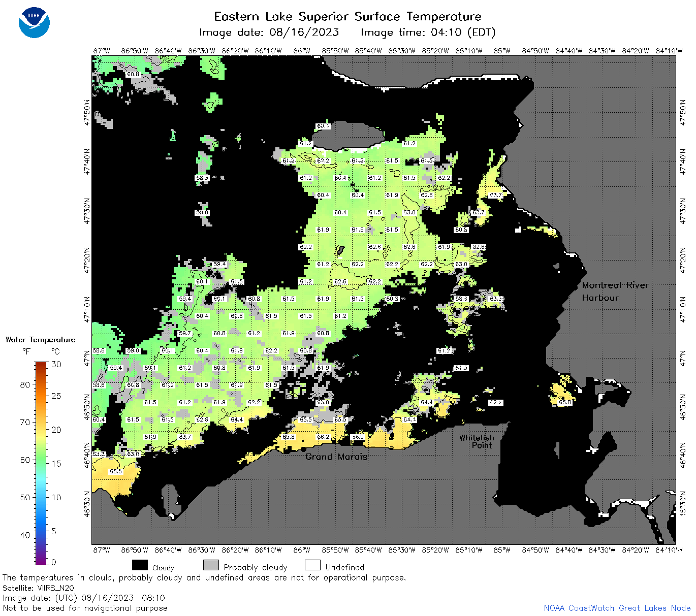Select the 64.1 temperature reading label
This screenshot has width=696, height=616.
(409, 419)
